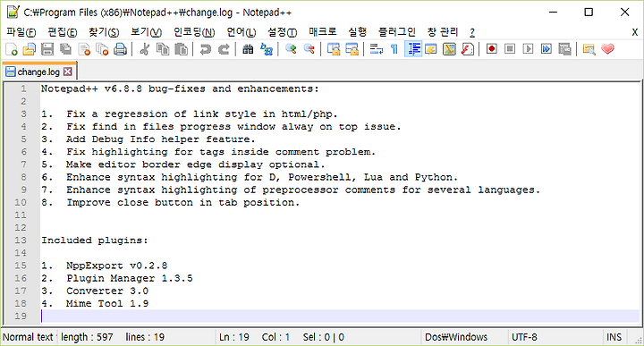Click the 'Add Debug Info helper feature' line
This screenshot has width=644, height=346.
pyautogui.click(x=148, y=139)
